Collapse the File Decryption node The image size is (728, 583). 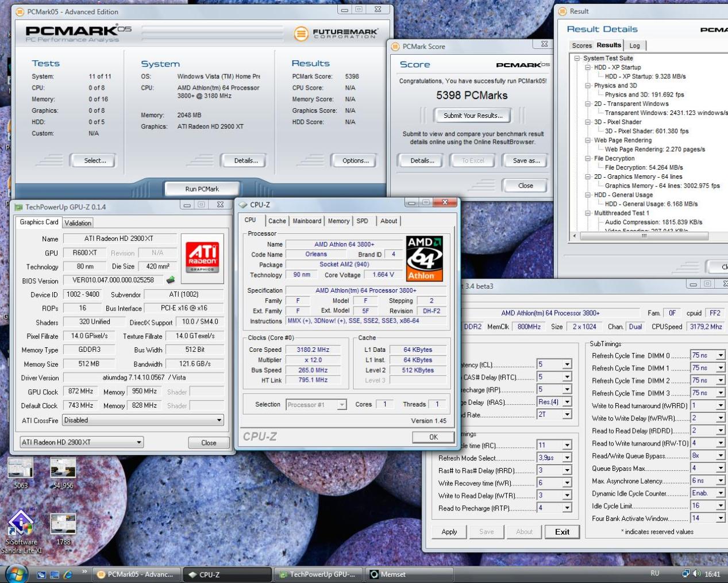tap(588, 159)
